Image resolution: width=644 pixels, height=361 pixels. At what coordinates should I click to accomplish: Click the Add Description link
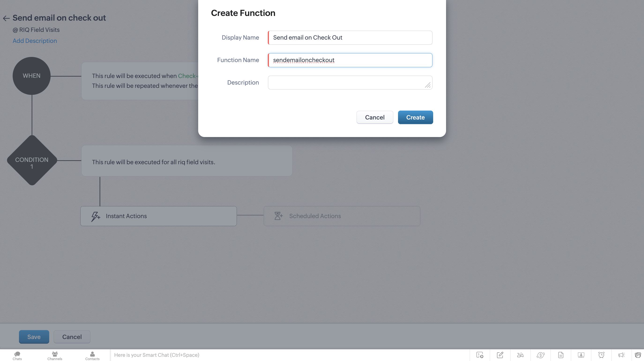(35, 41)
